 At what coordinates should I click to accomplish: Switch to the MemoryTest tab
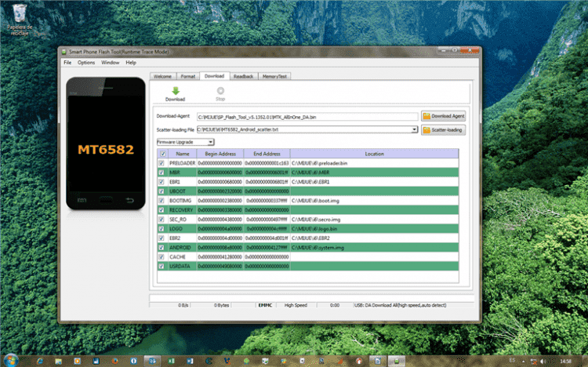[274, 76]
